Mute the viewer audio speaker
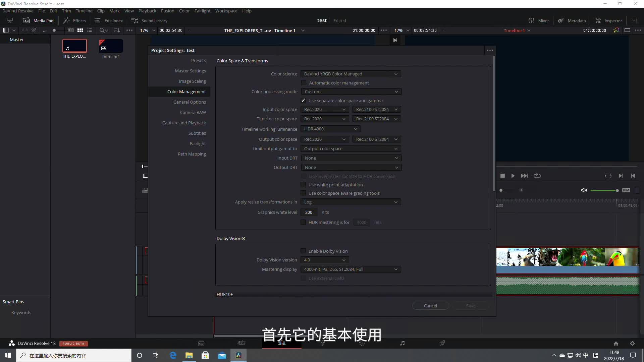 (584, 190)
